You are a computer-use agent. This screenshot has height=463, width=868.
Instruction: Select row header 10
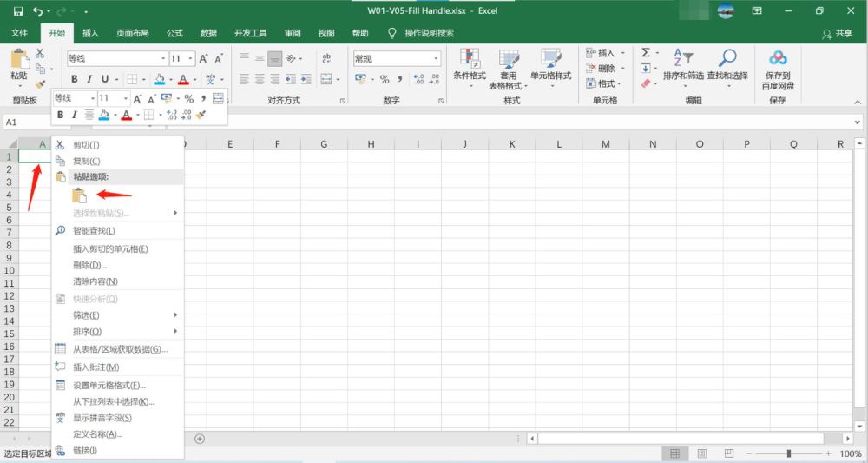click(9, 271)
